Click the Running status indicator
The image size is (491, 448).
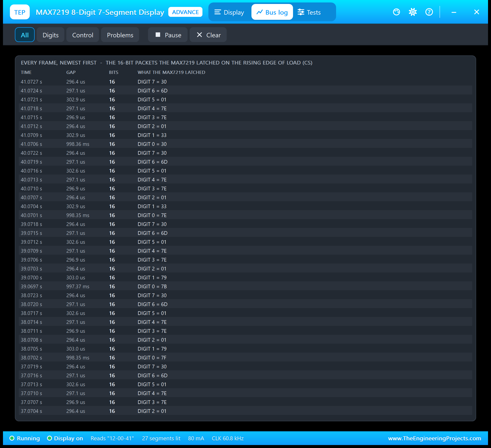pyautogui.click(x=25, y=438)
